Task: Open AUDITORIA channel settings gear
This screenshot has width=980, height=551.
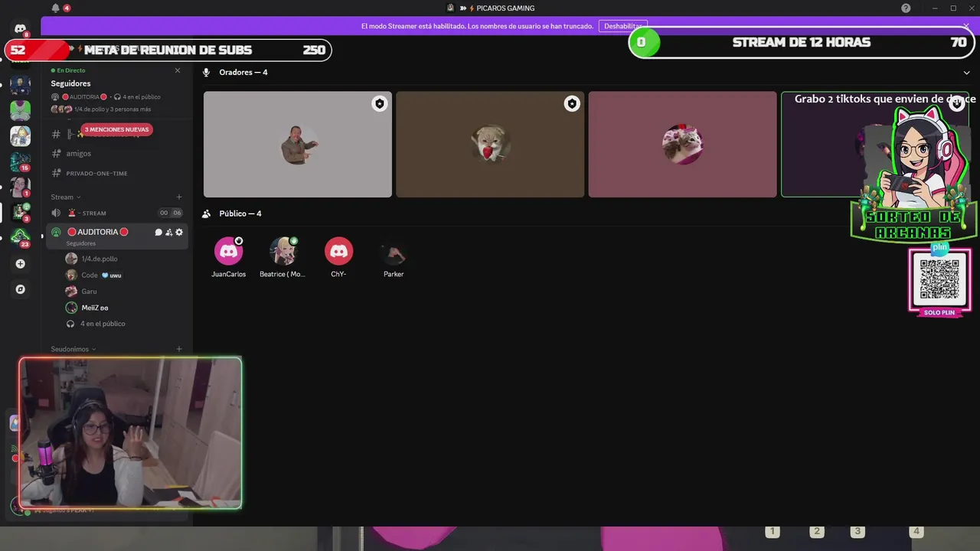Action: pos(179,232)
